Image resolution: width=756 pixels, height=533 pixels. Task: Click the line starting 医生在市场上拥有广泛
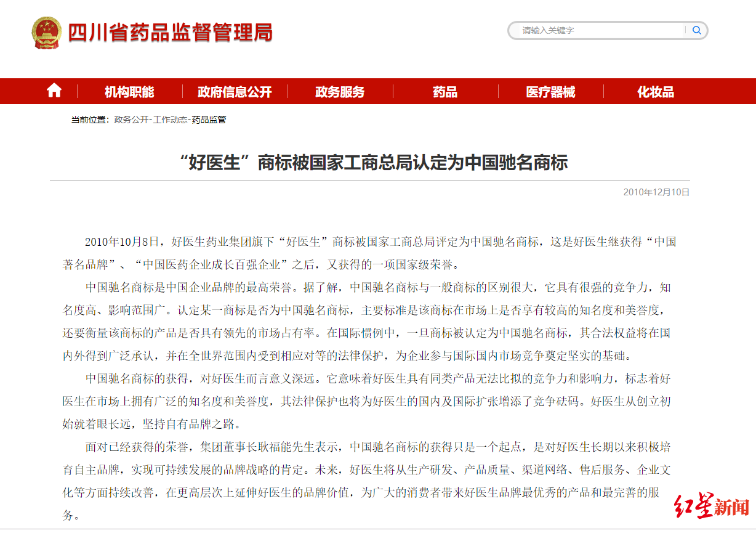[367, 401]
